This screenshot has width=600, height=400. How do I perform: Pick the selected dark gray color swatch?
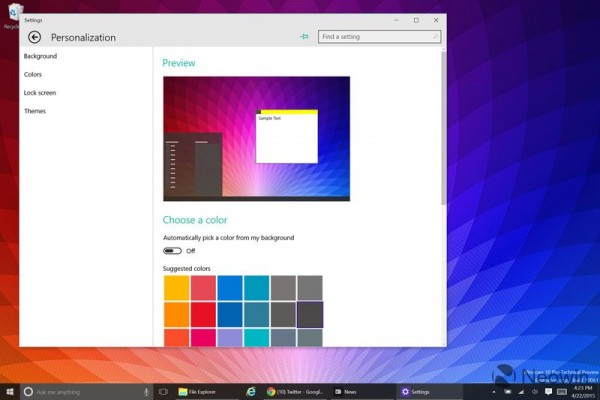click(x=310, y=314)
